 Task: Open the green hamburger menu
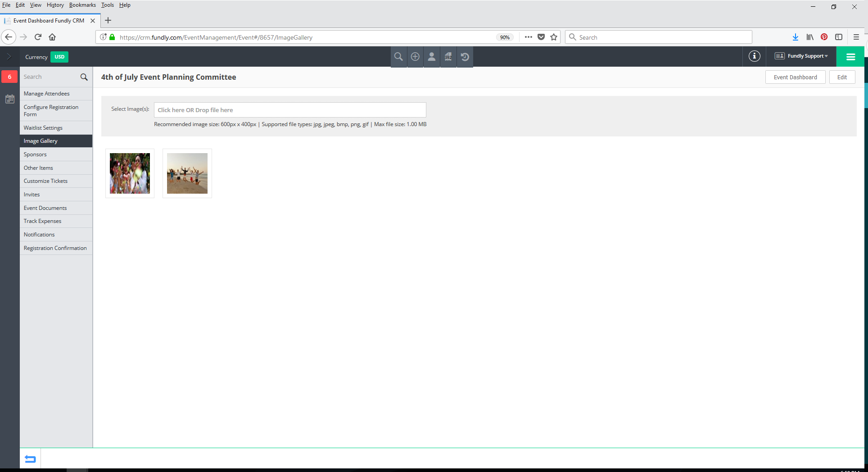click(850, 57)
